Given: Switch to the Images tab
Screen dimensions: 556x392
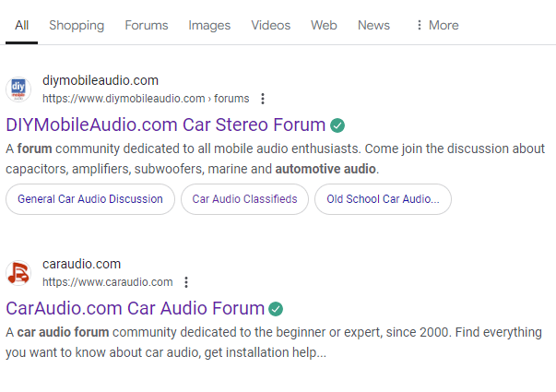Looking at the screenshot, I should tap(209, 25).
